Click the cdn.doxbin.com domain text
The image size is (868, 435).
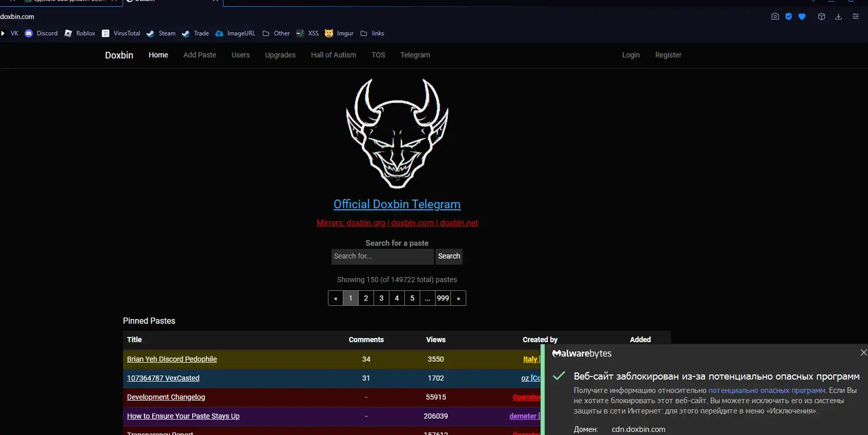click(638, 429)
